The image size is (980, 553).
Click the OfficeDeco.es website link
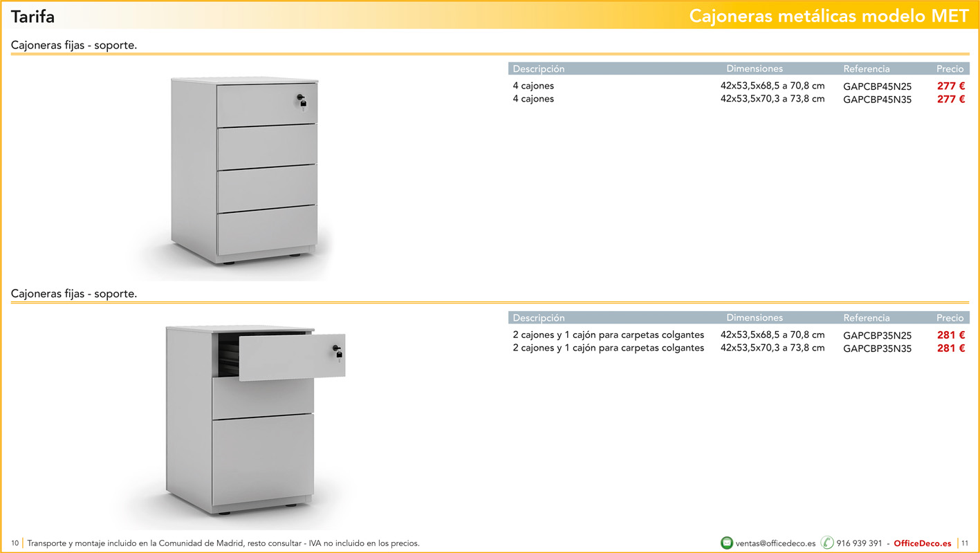(x=922, y=543)
